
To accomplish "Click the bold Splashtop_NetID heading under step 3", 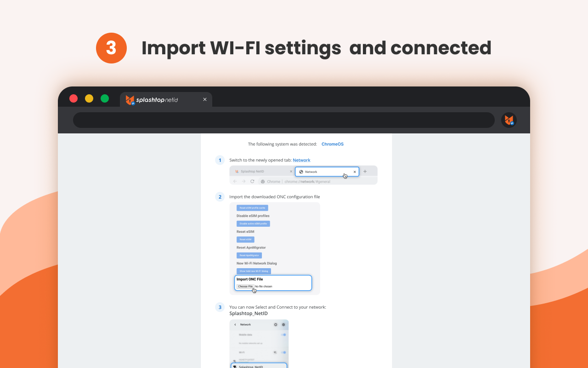I will [x=249, y=314].
